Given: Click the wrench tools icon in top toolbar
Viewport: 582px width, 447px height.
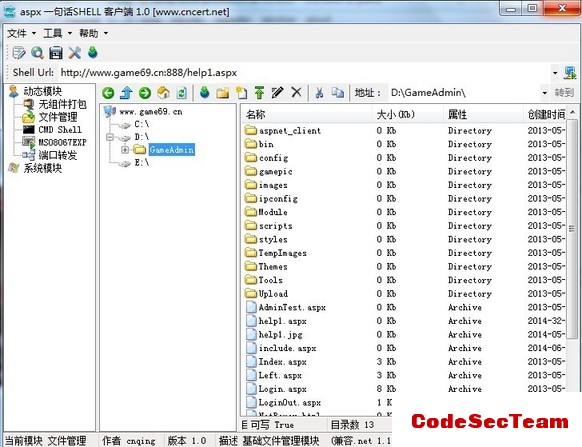Looking at the screenshot, I should [74, 53].
